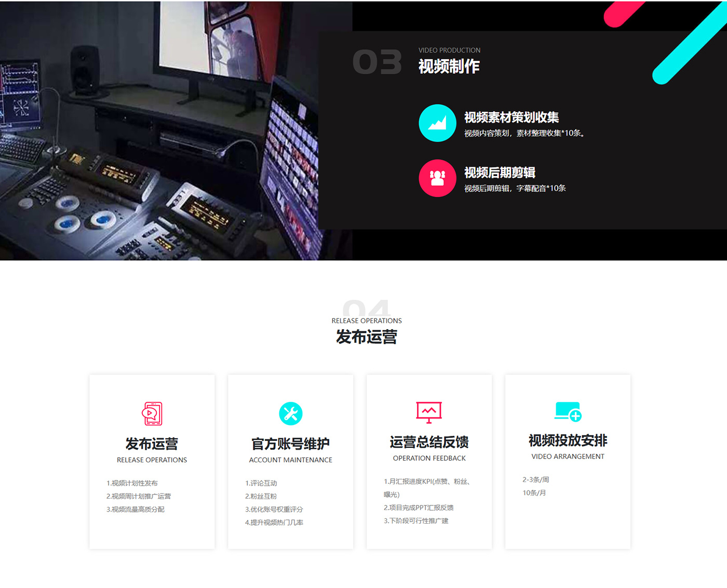Click the pink group icon for 视频后期剪辑
Screen dimensions: 727x588
pos(437,178)
